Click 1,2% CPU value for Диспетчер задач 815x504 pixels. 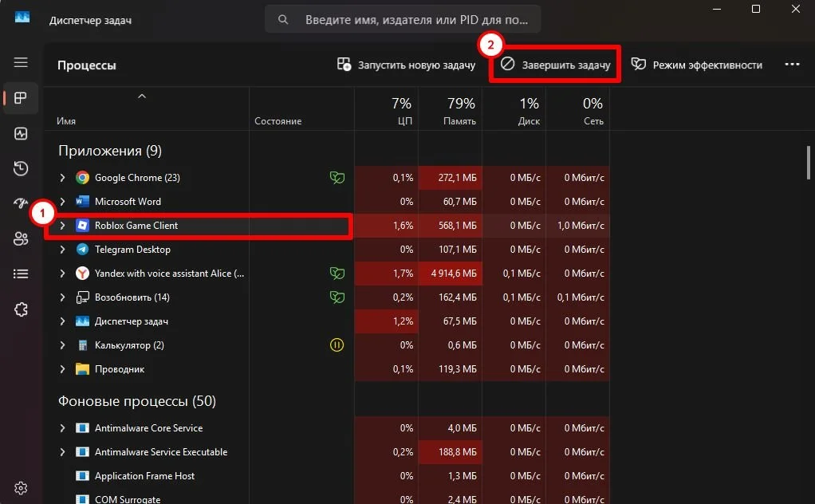404,321
